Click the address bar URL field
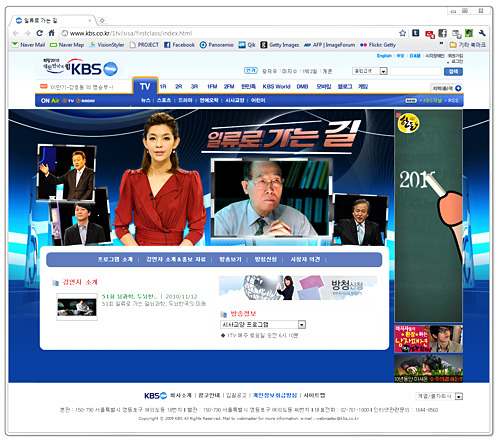 tap(230, 33)
